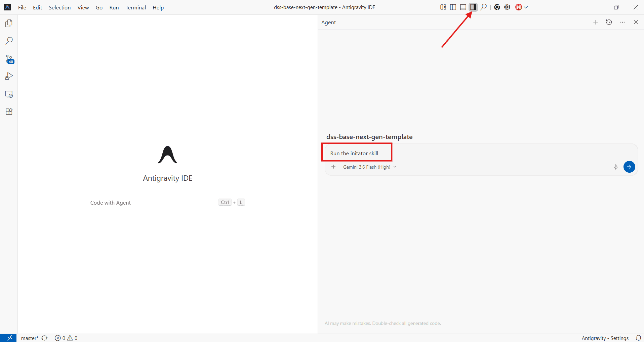
Task: Open the Edit menu
Action: (x=37, y=7)
